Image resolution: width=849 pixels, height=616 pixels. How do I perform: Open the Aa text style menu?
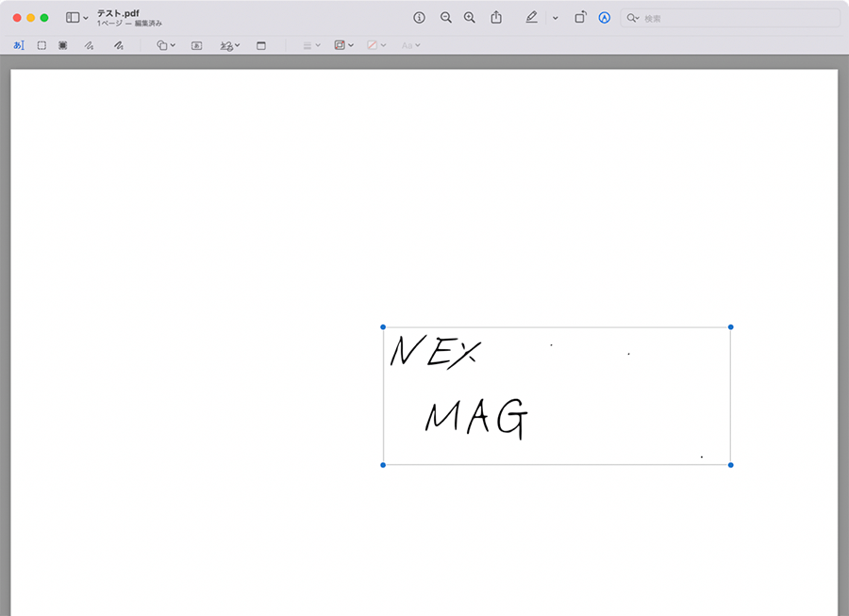pos(410,45)
